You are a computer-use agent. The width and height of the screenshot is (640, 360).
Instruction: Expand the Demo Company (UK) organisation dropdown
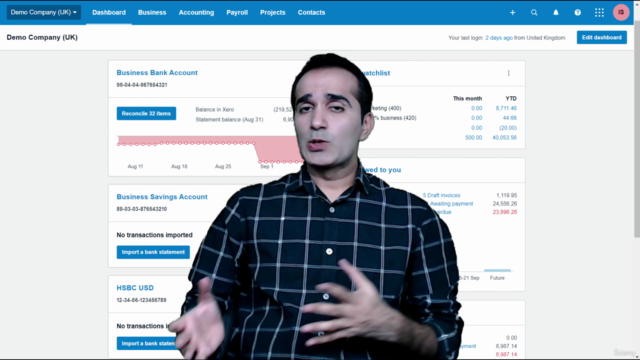click(x=43, y=12)
